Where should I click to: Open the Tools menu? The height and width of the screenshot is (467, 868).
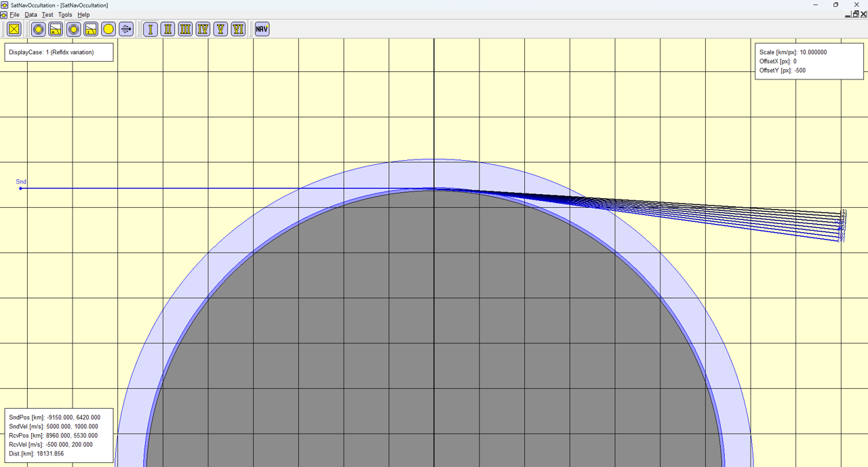(65, 14)
